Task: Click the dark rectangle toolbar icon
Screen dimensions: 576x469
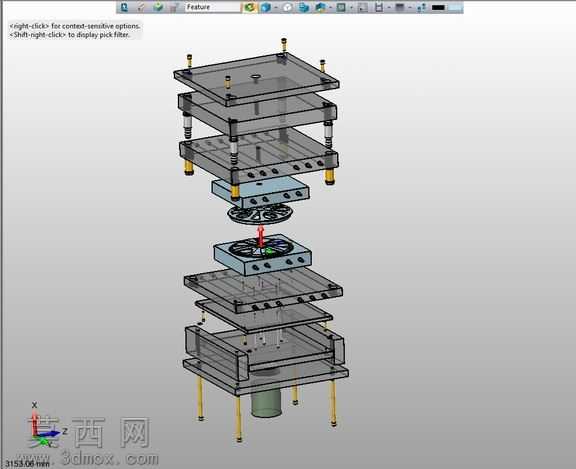Action: point(400,7)
